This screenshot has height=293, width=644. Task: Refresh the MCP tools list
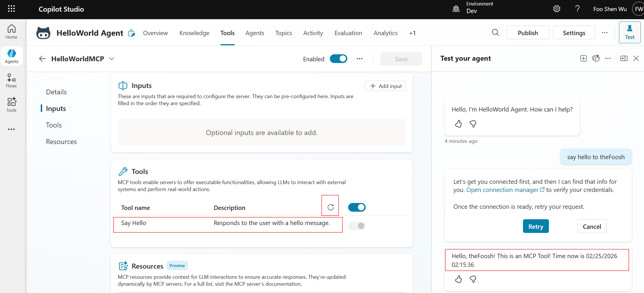click(x=330, y=207)
